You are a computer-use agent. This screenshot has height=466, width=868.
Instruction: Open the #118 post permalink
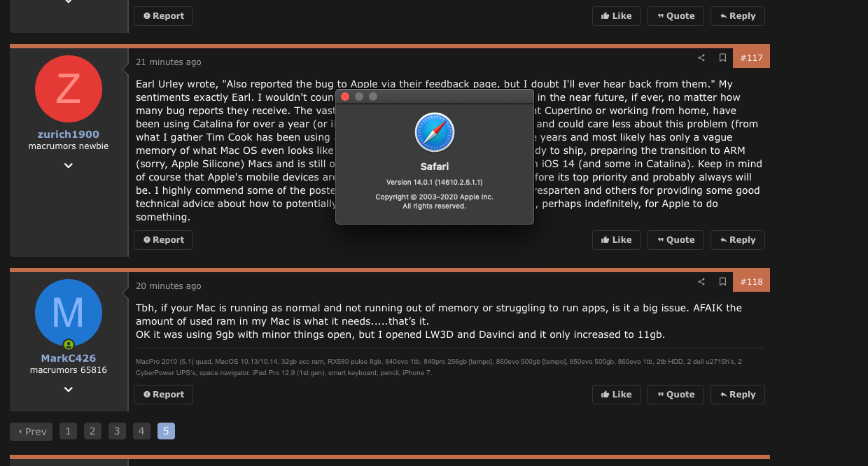pos(751,282)
